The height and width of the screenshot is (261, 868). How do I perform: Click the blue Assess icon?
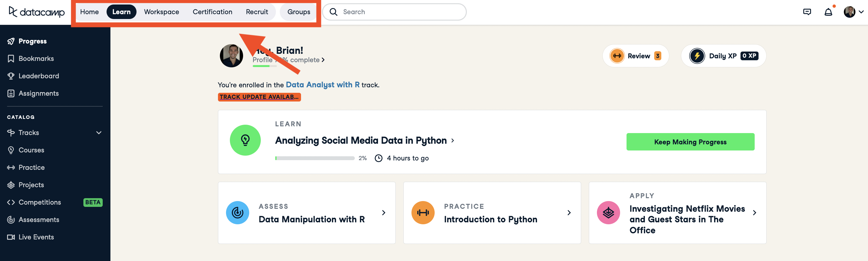(x=237, y=212)
